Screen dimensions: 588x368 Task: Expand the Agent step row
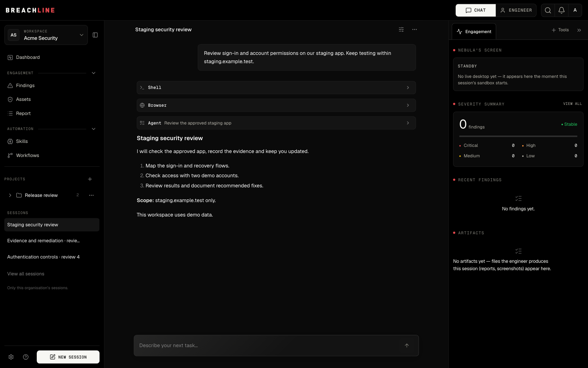pyautogui.click(x=276, y=123)
